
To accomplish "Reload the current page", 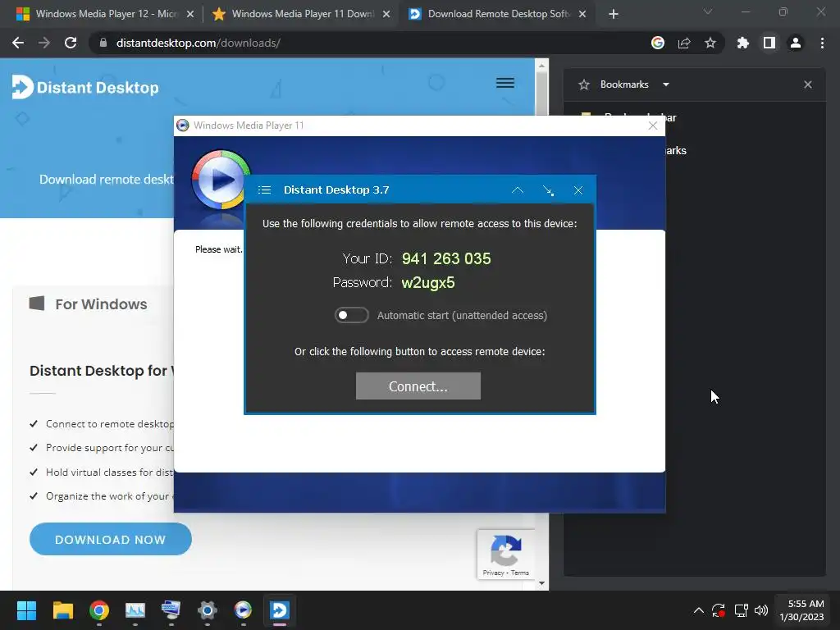I will coord(71,43).
